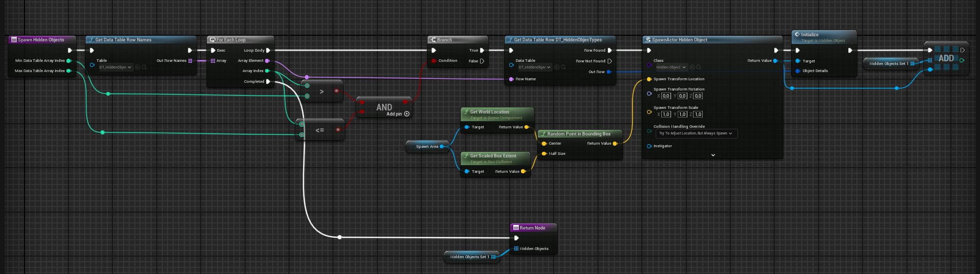The height and width of the screenshot is (274, 980).
Task: Select the Initialize node title
Action: point(809,35)
